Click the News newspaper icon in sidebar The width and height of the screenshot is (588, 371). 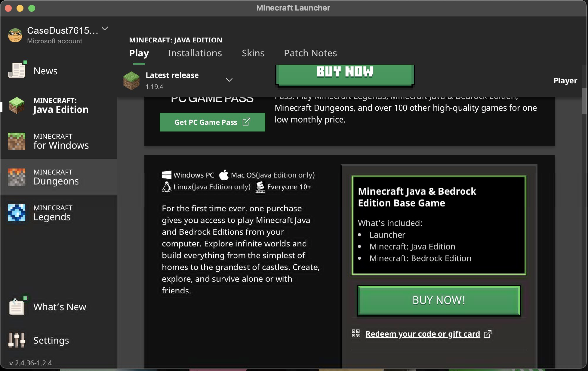click(x=17, y=70)
